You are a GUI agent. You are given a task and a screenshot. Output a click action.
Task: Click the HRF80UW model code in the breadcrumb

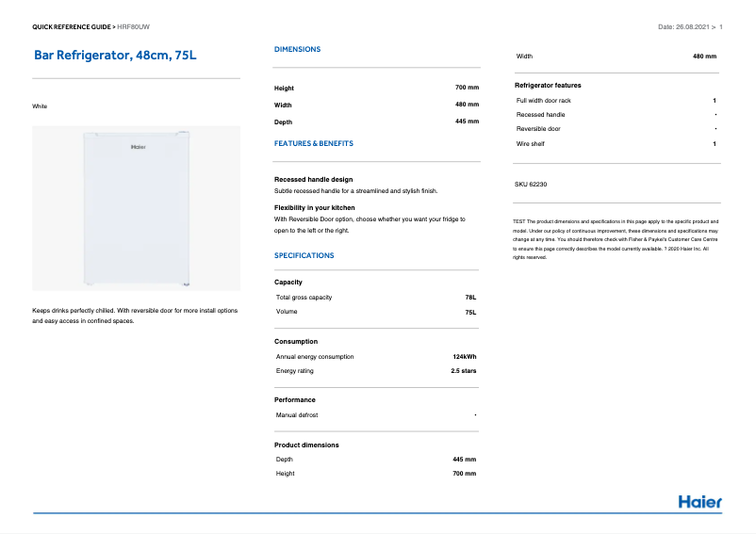135,27
